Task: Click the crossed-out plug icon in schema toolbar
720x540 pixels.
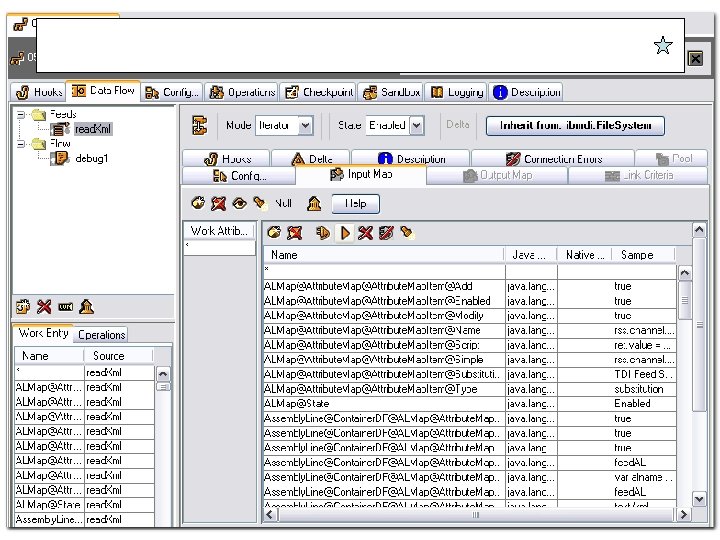Action: pyautogui.click(x=386, y=233)
